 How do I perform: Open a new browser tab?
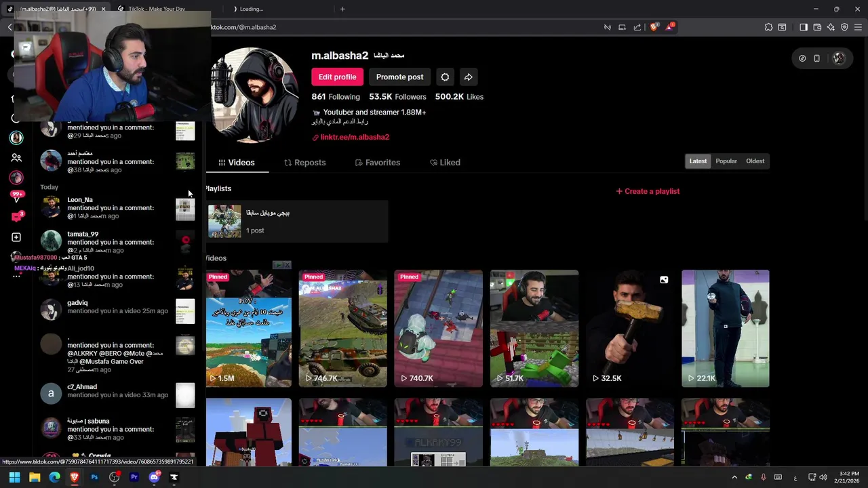pyautogui.click(x=342, y=9)
